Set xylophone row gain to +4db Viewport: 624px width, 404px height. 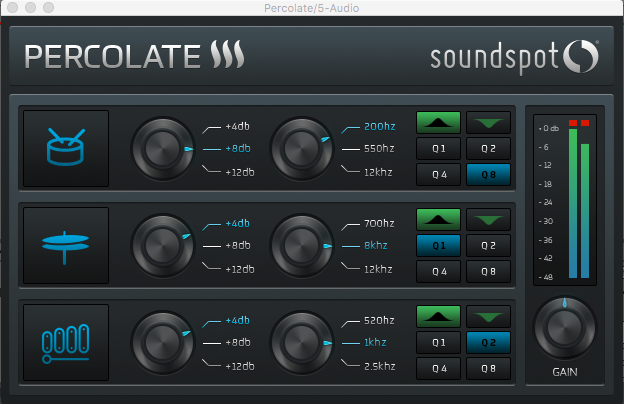click(237, 320)
